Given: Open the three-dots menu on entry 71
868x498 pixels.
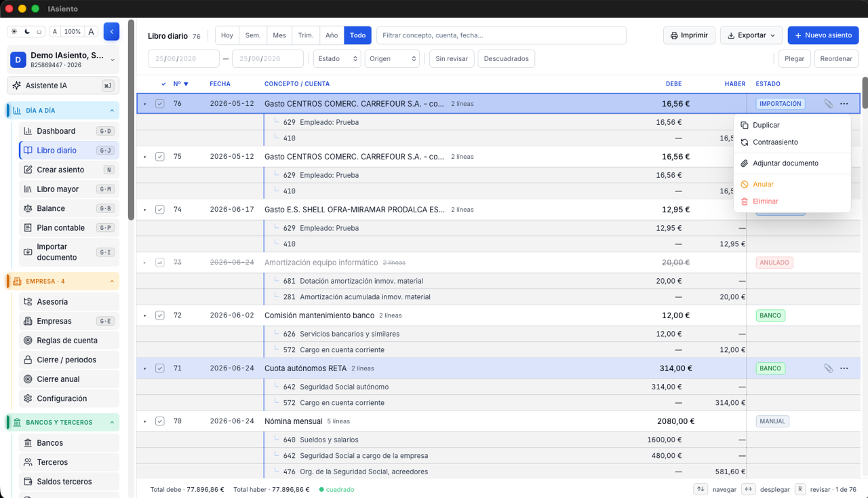Looking at the screenshot, I should (844, 368).
